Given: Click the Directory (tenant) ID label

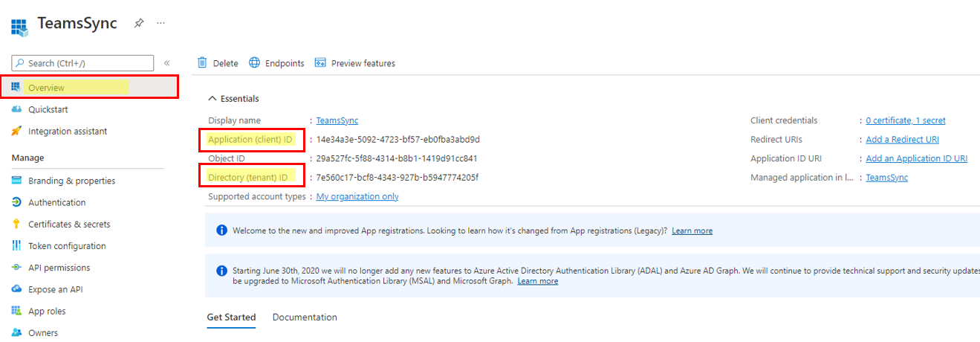Looking at the screenshot, I should tap(247, 177).
